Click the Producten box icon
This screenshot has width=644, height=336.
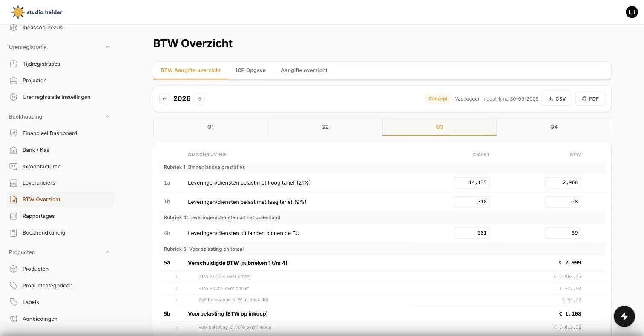click(x=14, y=269)
